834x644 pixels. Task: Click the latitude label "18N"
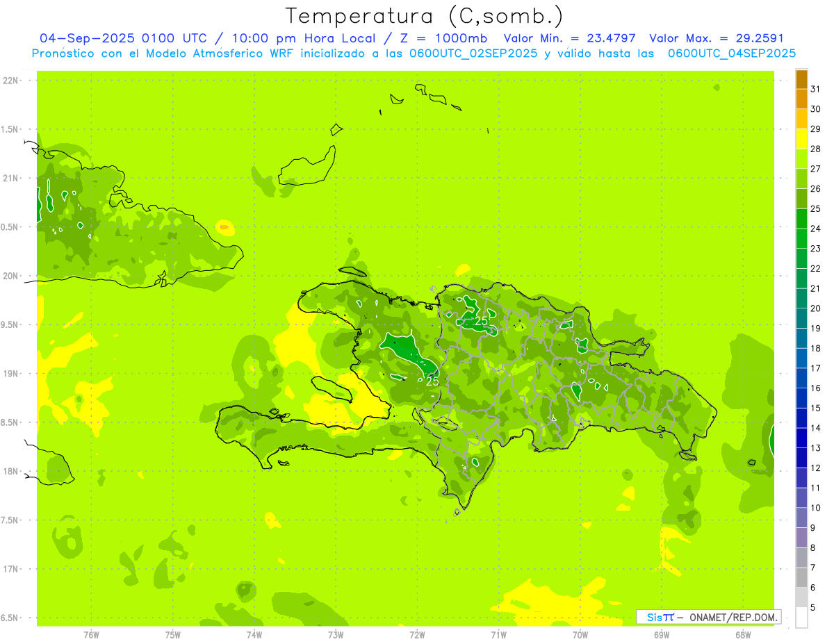(x=10, y=471)
